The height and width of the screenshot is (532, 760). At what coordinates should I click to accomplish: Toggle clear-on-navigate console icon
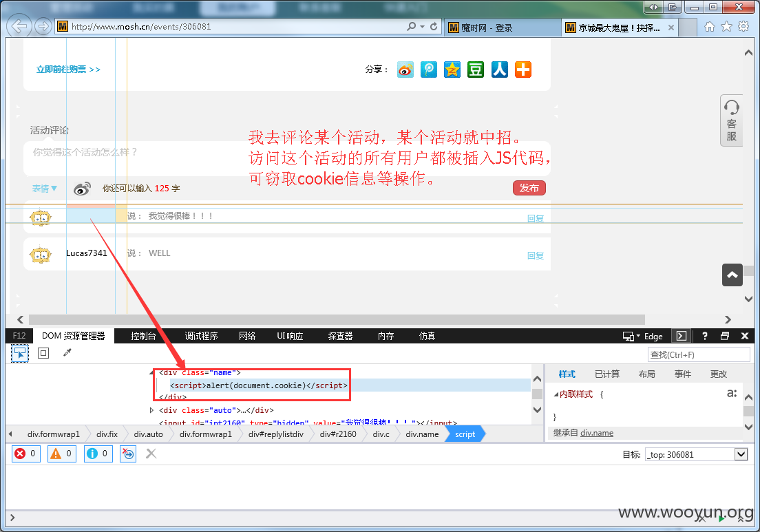[128, 454]
